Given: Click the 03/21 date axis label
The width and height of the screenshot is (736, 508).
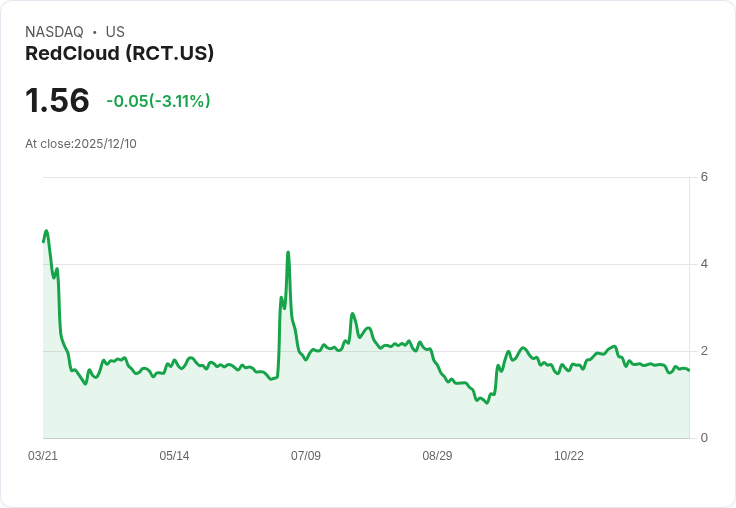Looking at the screenshot, I should click(43, 456).
